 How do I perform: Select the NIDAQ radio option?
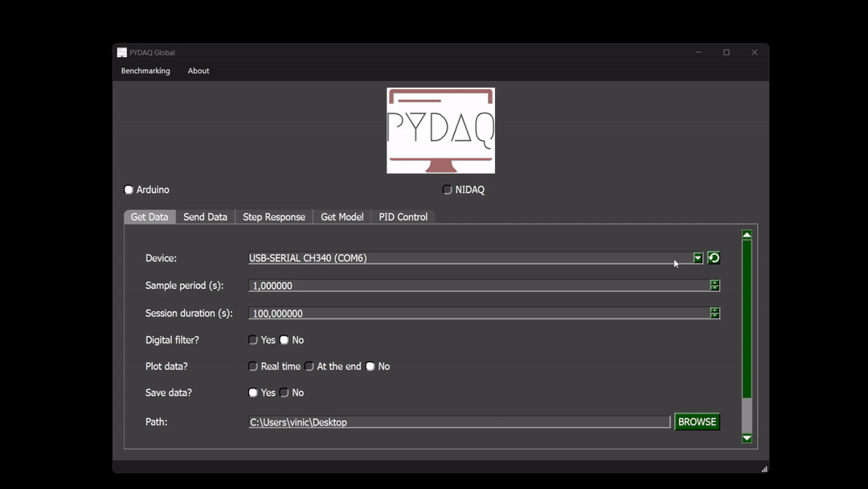tap(448, 190)
